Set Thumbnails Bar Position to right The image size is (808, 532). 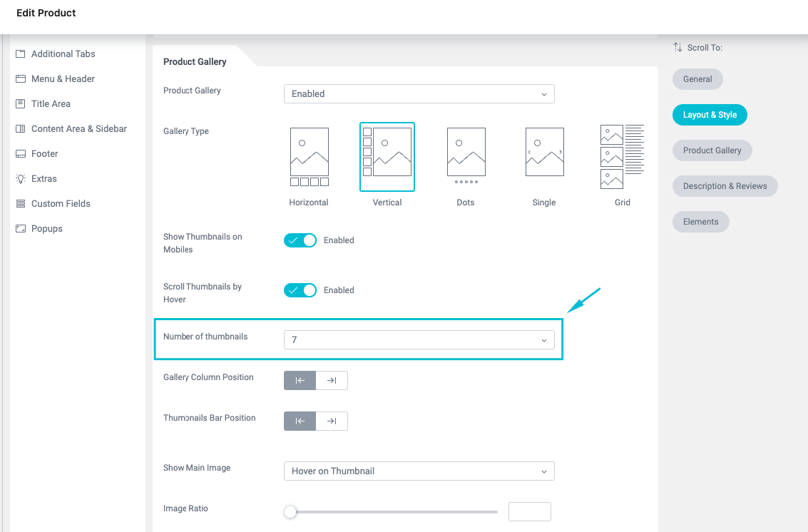click(332, 421)
